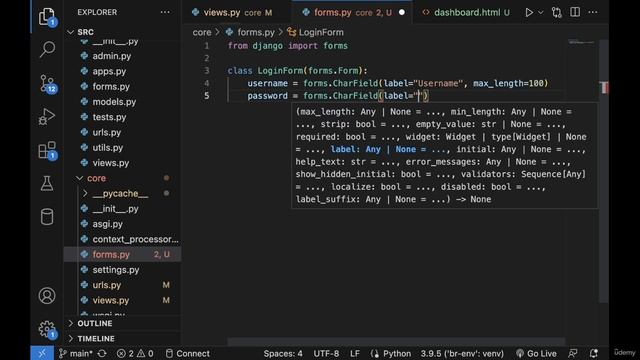The height and width of the screenshot is (360, 640).
Task: Click the unsaved dot on forms.py tab
Action: (x=402, y=13)
